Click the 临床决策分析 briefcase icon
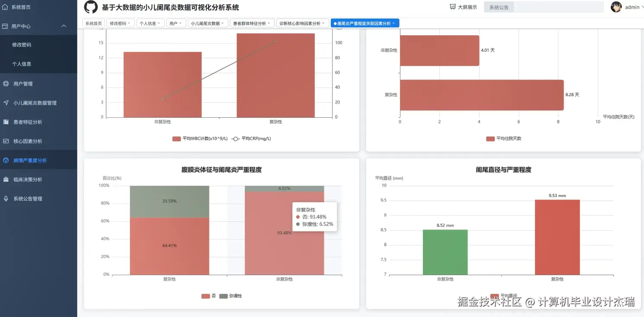Screen dimensions: 644x317 tap(6, 179)
